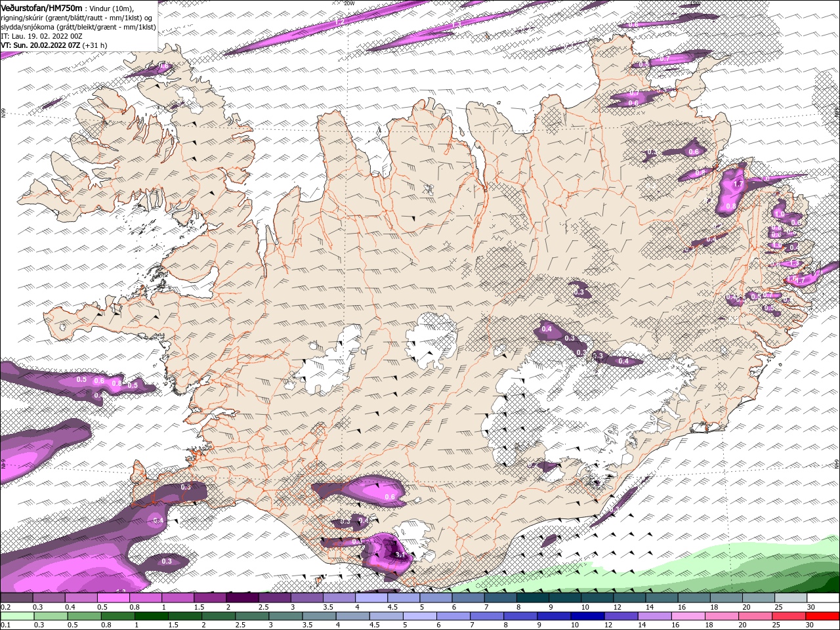Click the 3.1 precipitation maximum label on map
The width and height of the screenshot is (840, 630).
point(400,555)
